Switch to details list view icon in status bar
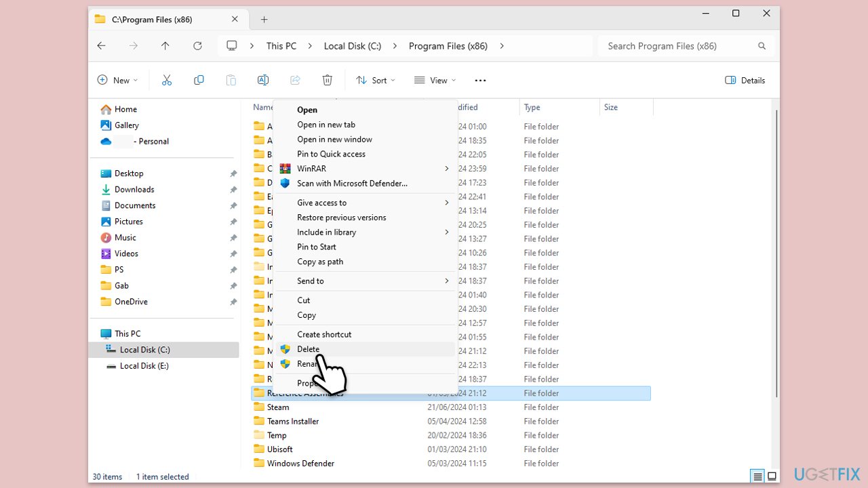The height and width of the screenshot is (488, 868). point(758,476)
